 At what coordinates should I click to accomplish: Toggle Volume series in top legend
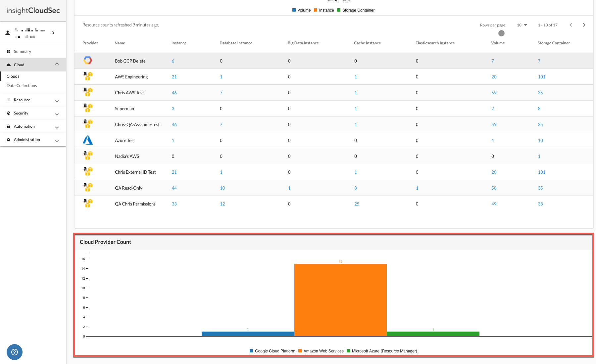pyautogui.click(x=302, y=10)
